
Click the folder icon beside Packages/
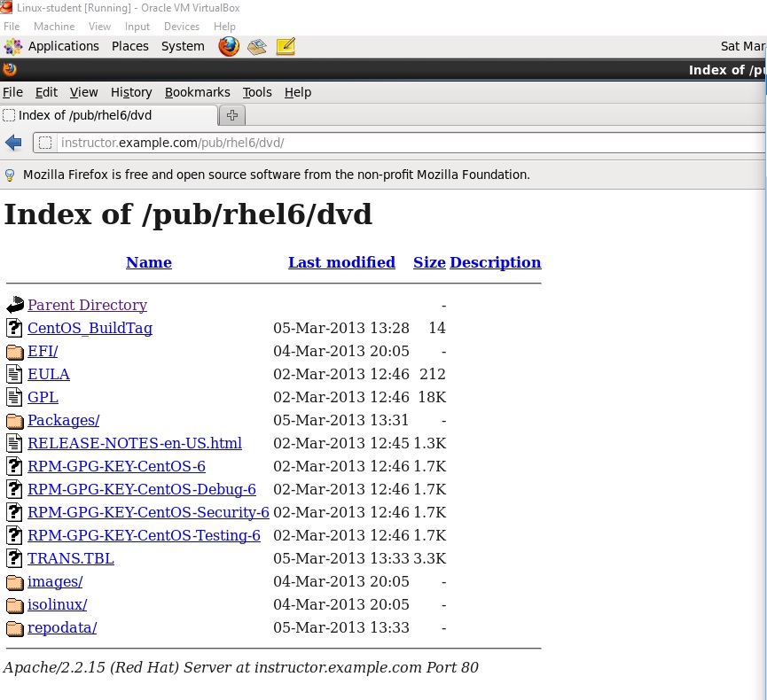[x=15, y=420]
